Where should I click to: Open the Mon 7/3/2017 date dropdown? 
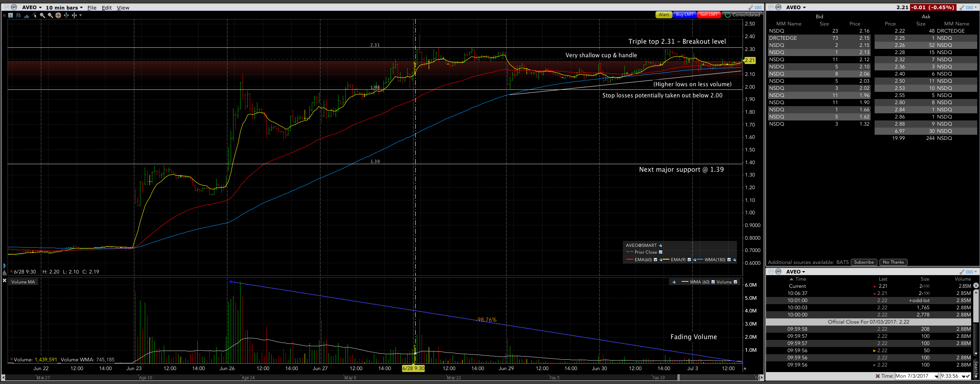(x=936, y=376)
